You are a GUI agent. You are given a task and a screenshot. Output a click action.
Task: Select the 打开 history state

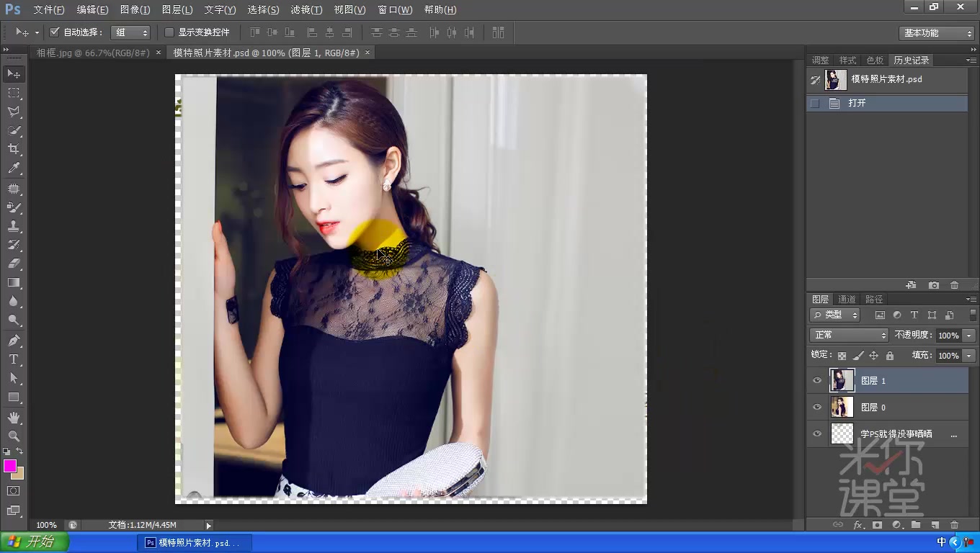click(x=887, y=103)
